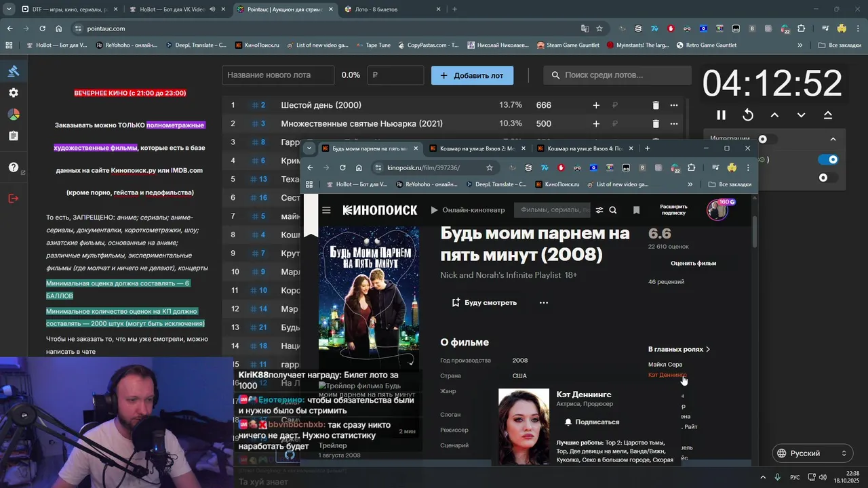Click movie poster thumbnail

tap(369, 296)
